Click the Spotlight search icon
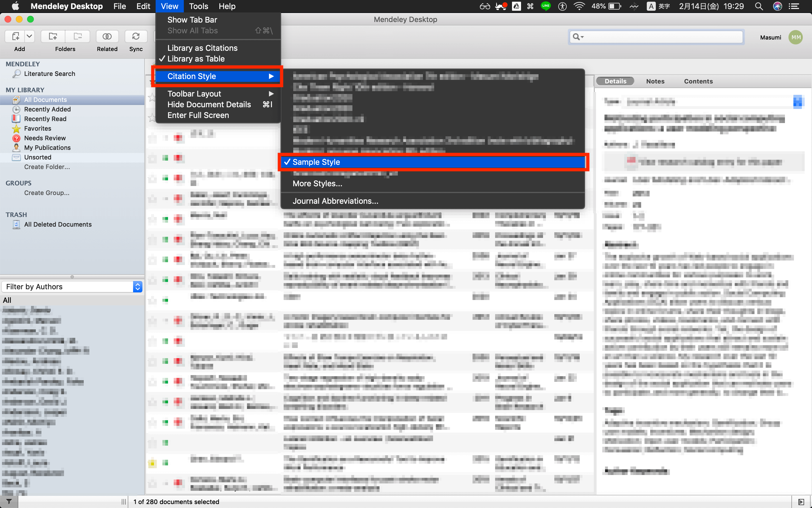Screen dimensions: 812x508 pyautogui.click(x=759, y=6)
